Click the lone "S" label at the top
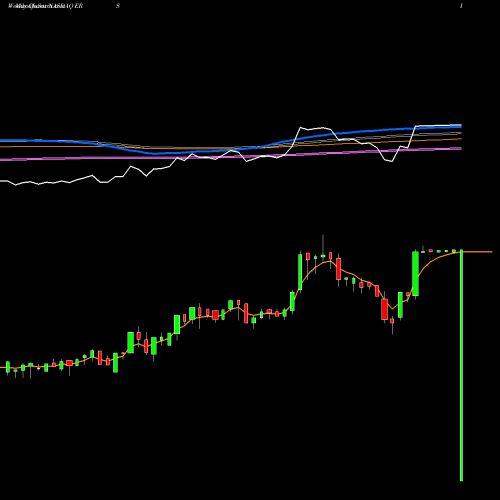The width and height of the screenshot is (500, 500). pos(118,6)
